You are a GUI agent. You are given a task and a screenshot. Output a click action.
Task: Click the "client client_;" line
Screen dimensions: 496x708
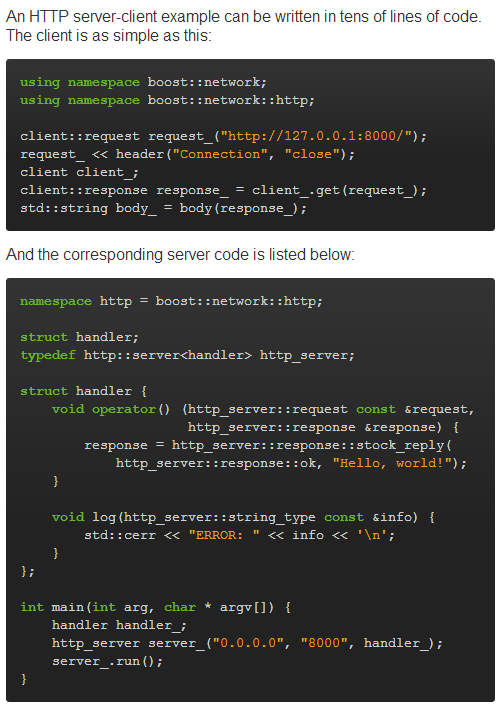(79, 172)
